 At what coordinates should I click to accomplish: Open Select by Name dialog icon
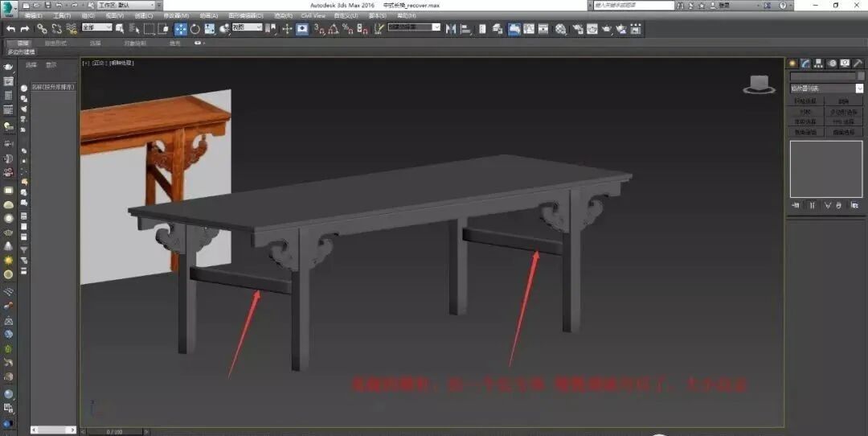134,29
